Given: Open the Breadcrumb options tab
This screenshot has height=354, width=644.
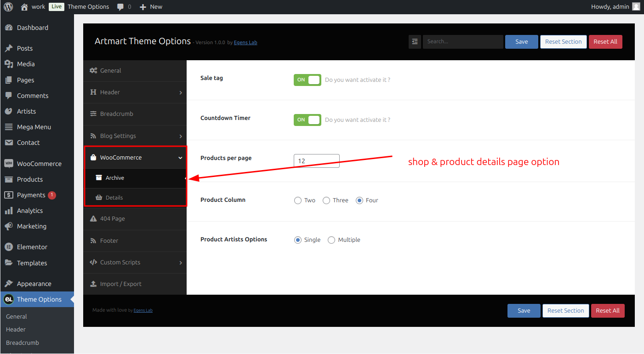Looking at the screenshot, I should (x=135, y=114).
